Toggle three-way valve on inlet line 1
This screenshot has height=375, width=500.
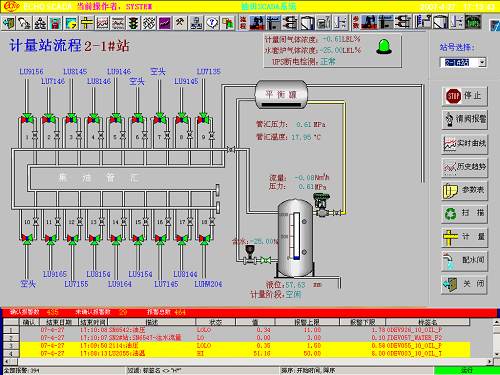(x=27, y=118)
